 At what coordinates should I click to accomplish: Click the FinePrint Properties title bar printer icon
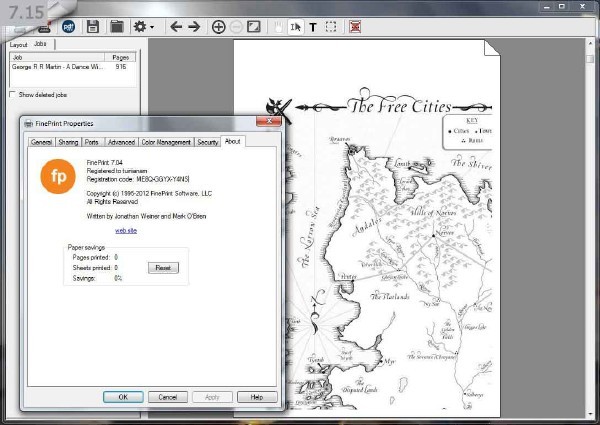(x=29, y=124)
